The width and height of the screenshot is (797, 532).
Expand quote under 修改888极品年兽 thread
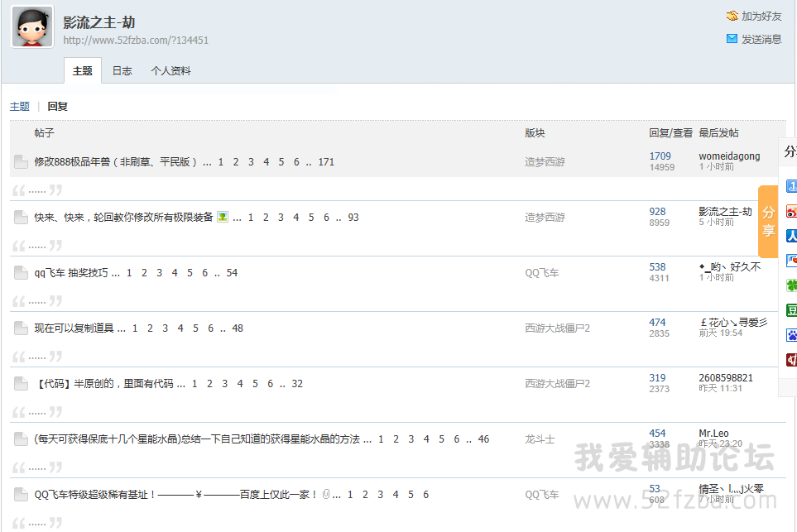37,190
